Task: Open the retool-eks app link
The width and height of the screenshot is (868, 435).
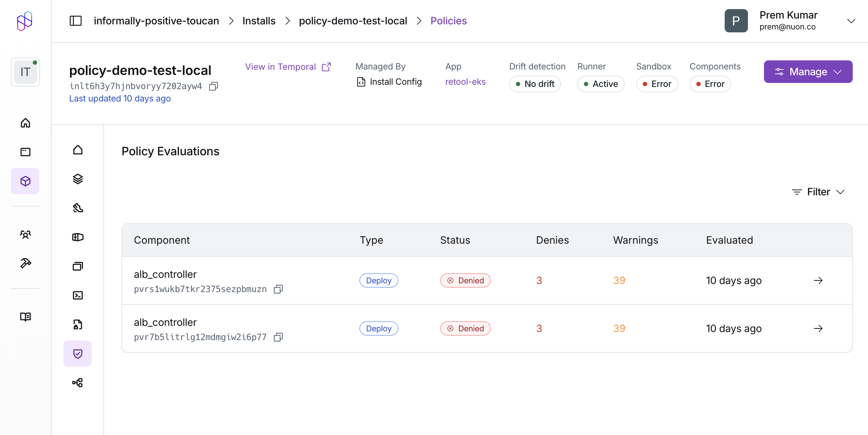Action: pyautogui.click(x=465, y=82)
